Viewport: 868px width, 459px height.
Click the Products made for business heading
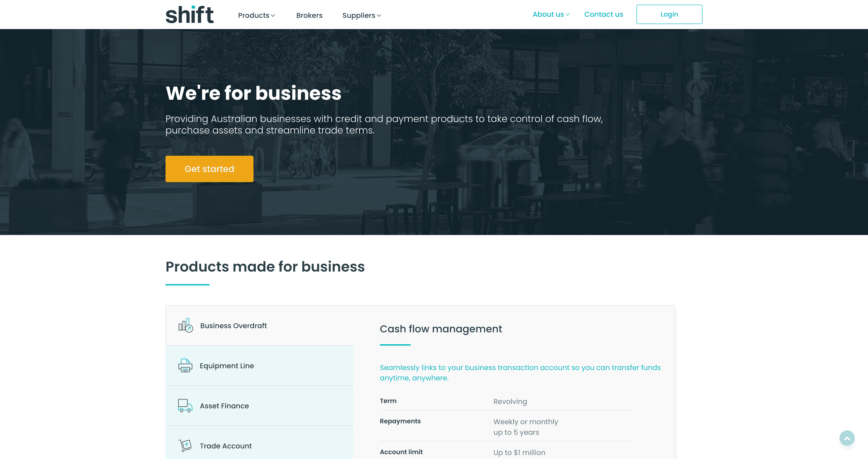pos(265,267)
